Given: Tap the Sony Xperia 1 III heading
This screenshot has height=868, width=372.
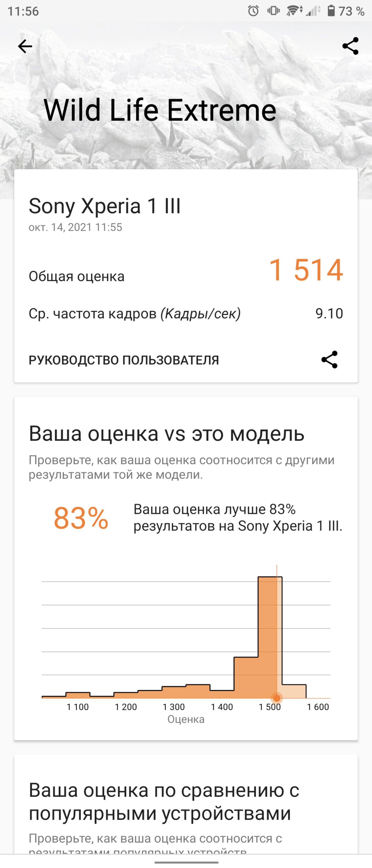Looking at the screenshot, I should click(105, 206).
